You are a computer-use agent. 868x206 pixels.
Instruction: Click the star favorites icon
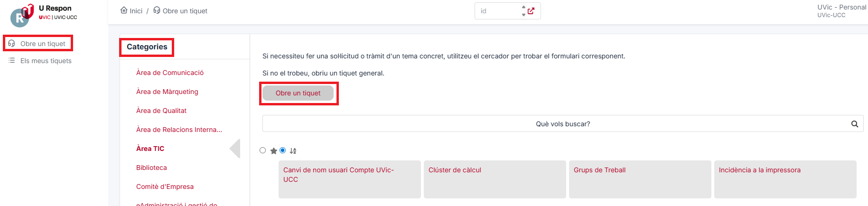(x=274, y=151)
